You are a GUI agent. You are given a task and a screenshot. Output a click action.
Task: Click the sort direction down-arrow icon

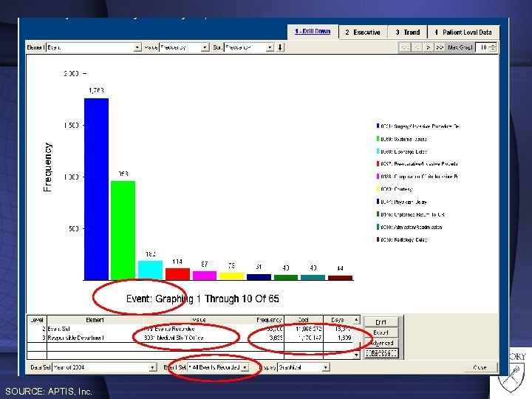click(280, 47)
